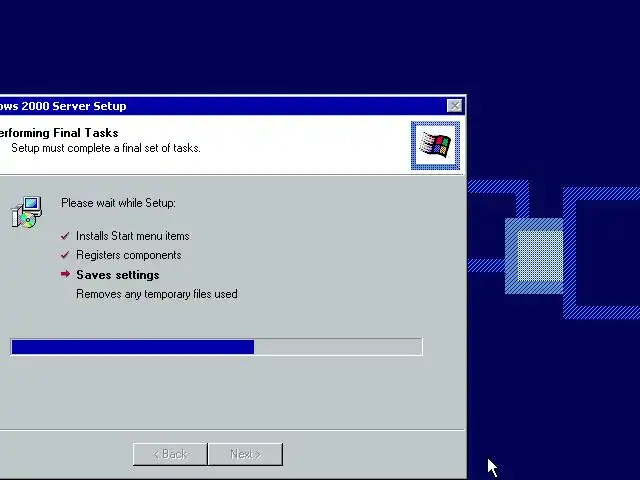This screenshot has height=480, width=640.
Task: Click the setup computer and CD icon
Action: (27, 211)
